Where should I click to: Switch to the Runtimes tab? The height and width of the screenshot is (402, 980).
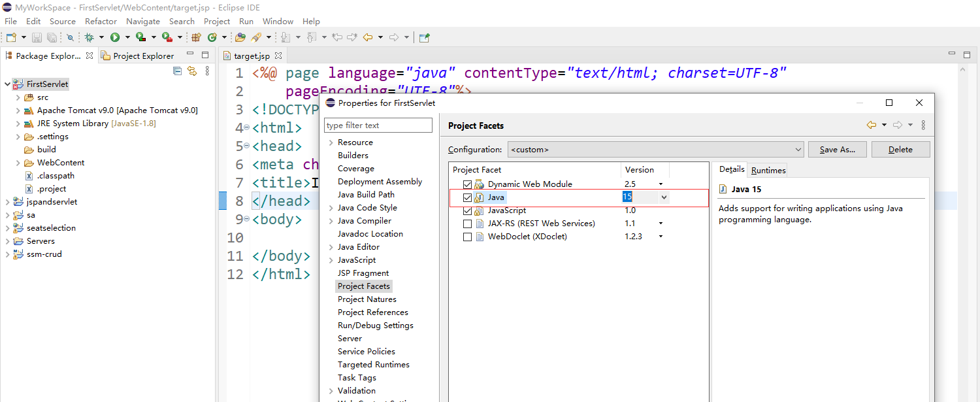[x=768, y=171]
